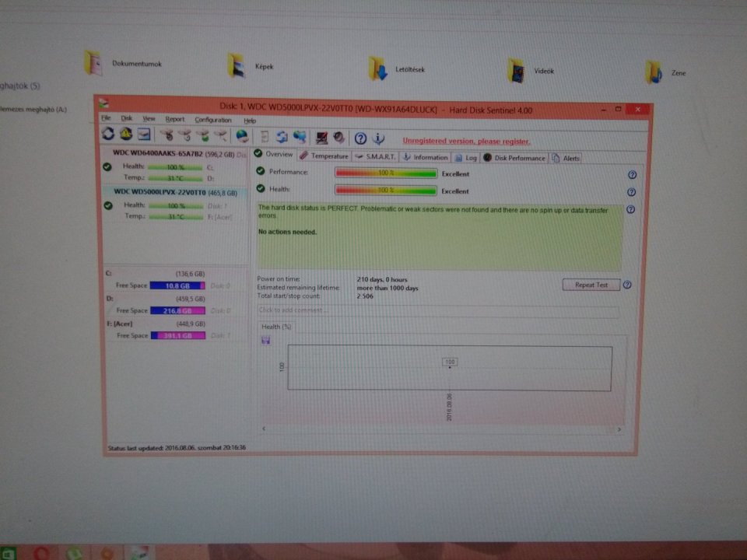Click the '210 days, 0 hours' power on value
The width and height of the screenshot is (747, 560).
[x=382, y=280]
